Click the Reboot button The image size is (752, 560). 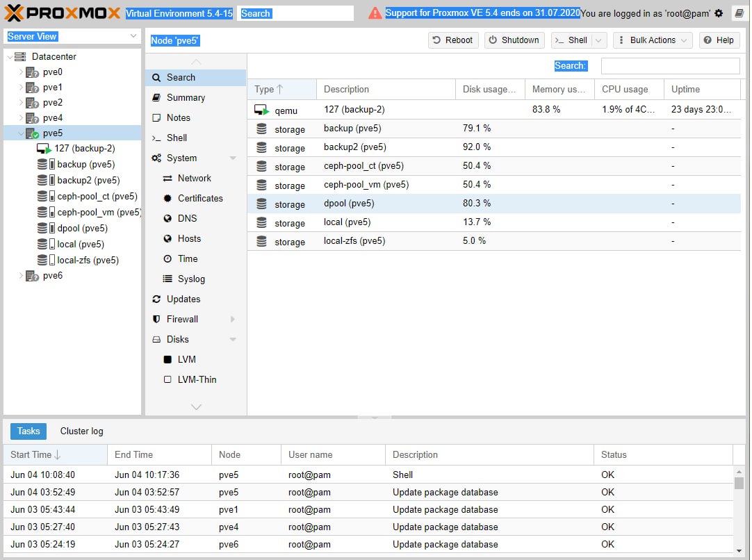coord(453,41)
